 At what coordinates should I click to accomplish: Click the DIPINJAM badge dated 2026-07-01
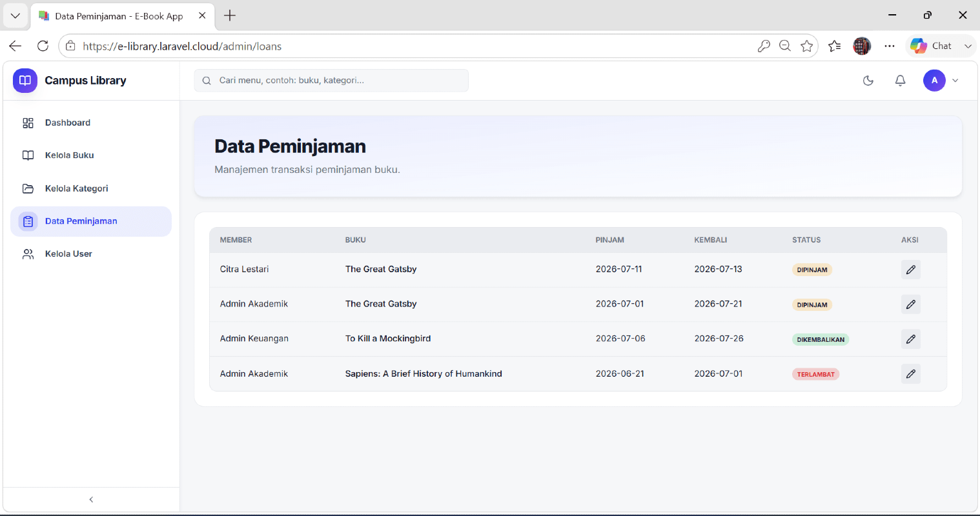[812, 304]
